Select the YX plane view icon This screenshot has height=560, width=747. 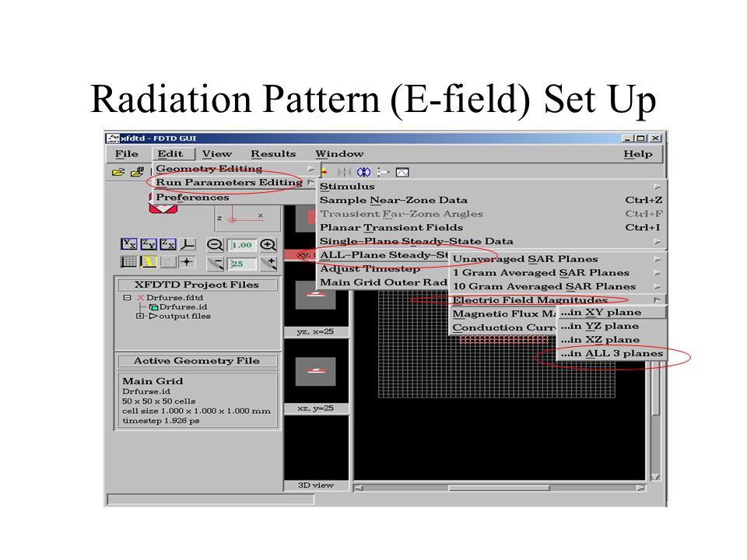[x=128, y=244]
